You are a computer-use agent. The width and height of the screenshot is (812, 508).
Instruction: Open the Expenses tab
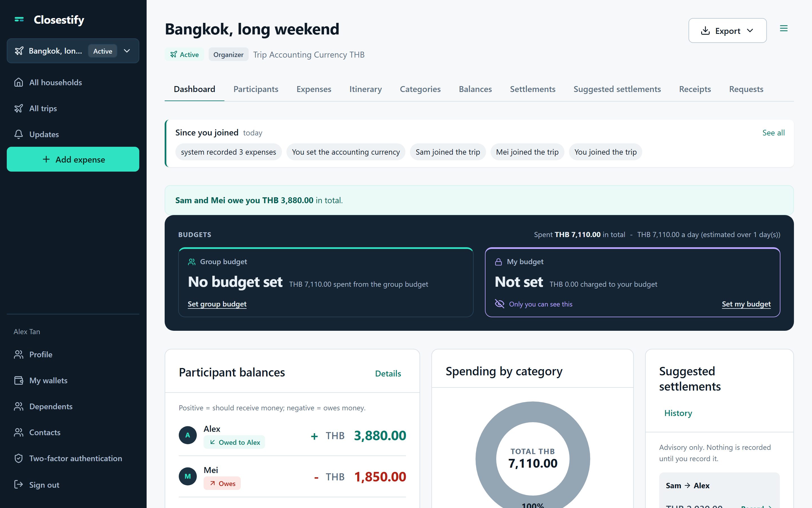click(x=314, y=89)
